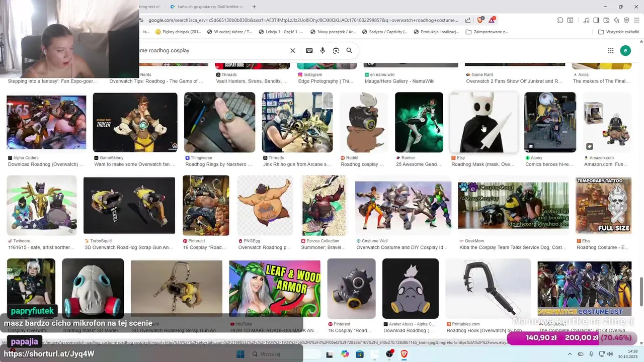Screen dimensions: 644x362
Task: Click the Google magnifier search icon
Action: (349, 50)
